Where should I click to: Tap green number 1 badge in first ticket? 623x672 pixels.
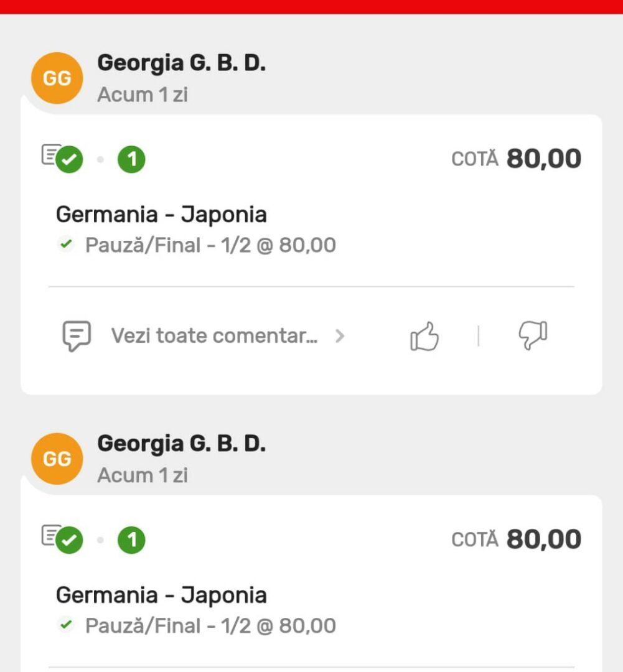[131, 159]
